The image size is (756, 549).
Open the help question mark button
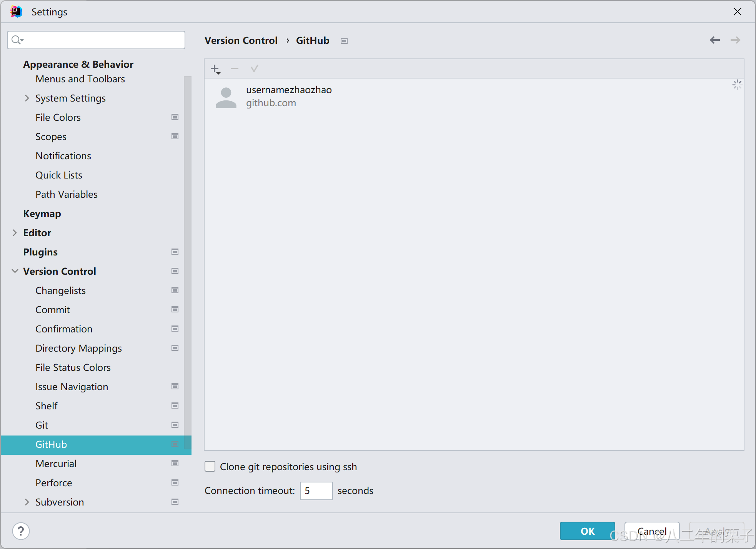coord(21,531)
